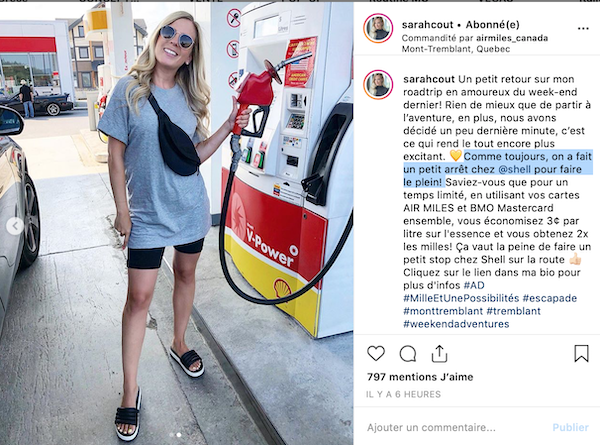
Task: Open the @shell mention in caption
Action: 515,169
